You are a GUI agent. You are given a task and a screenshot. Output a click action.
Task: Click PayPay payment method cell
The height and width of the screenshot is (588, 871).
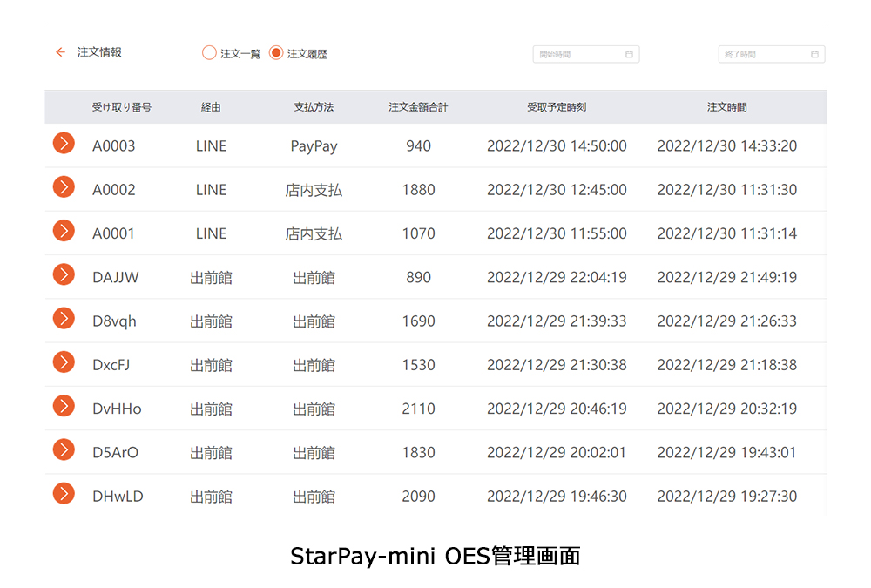314,146
